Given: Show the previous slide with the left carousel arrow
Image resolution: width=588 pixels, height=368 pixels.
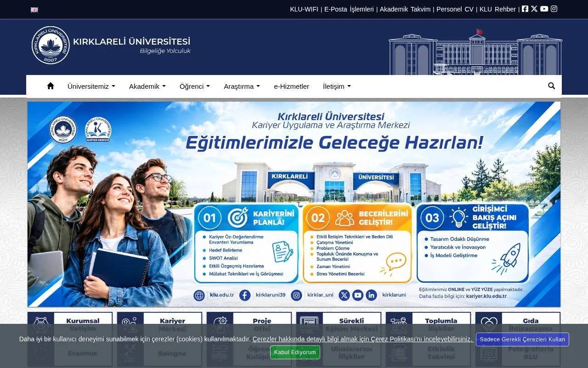Looking at the screenshot, I should [x=41, y=204].
